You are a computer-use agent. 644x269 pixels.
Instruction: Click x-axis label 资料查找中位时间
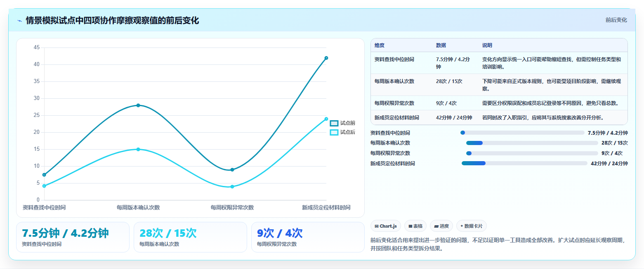coord(44,207)
